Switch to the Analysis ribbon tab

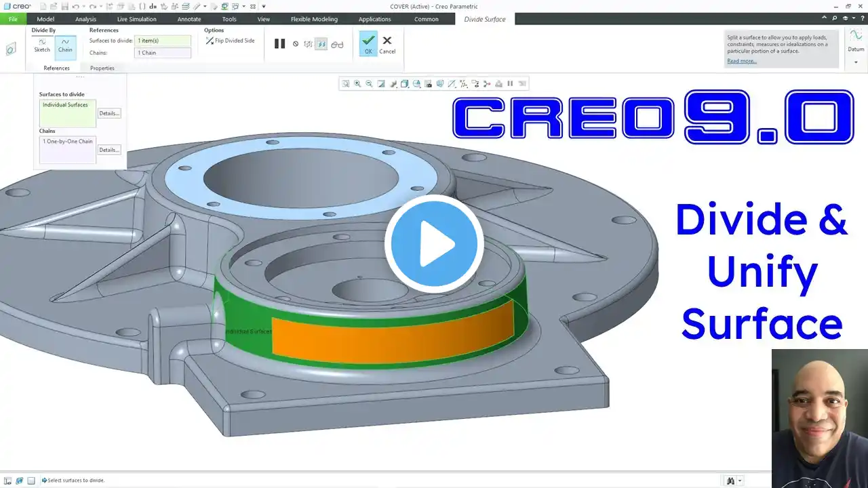point(85,19)
